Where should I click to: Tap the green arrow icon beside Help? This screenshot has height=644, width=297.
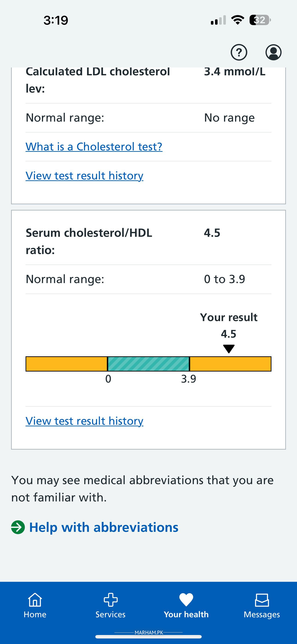pos(18,527)
